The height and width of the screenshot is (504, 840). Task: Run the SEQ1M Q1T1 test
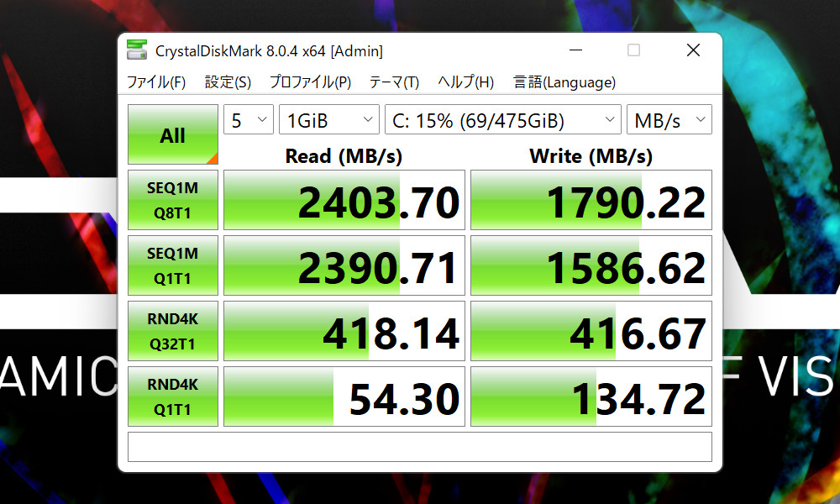pyautogui.click(x=172, y=265)
